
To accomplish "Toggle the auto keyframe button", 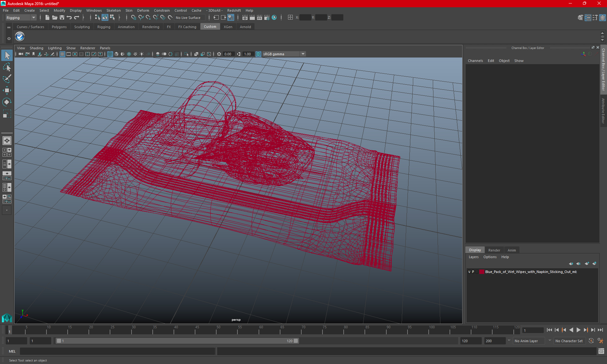I will pos(591,341).
